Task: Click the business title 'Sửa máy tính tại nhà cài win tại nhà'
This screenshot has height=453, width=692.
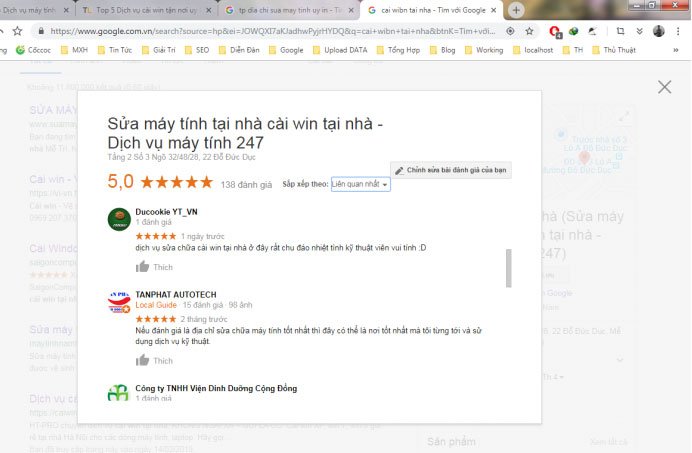Action: (245, 133)
